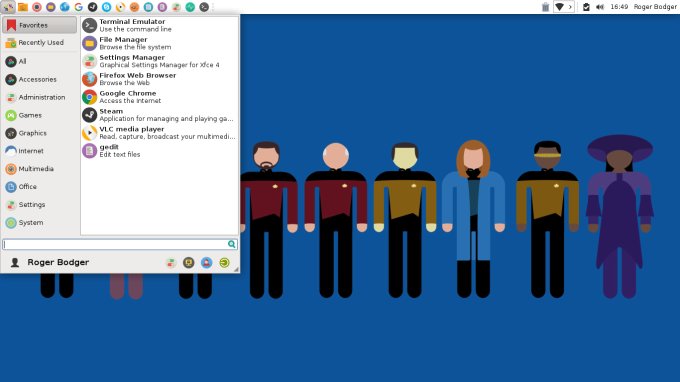Log out via green arrow button
This screenshot has height=382, width=680.
pos(224,262)
